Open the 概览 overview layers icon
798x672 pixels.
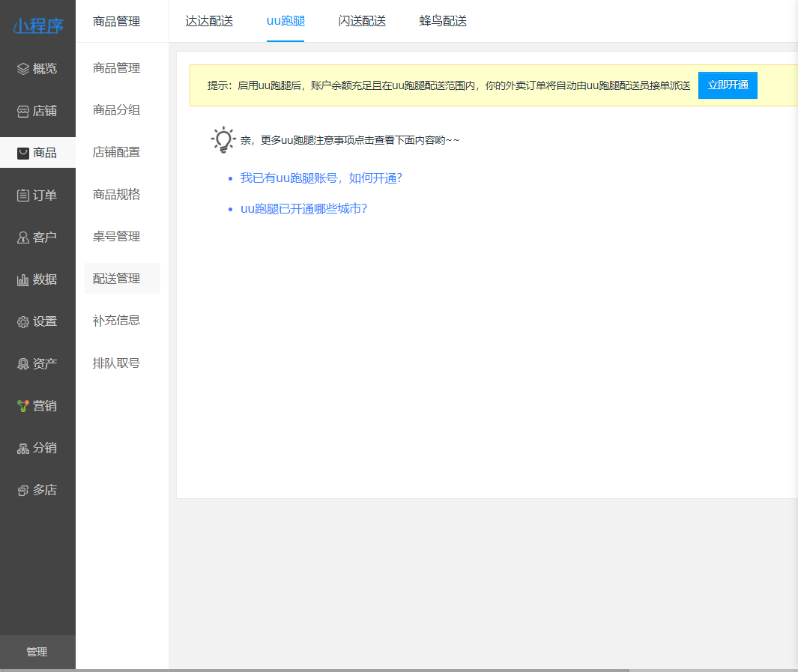(23, 69)
